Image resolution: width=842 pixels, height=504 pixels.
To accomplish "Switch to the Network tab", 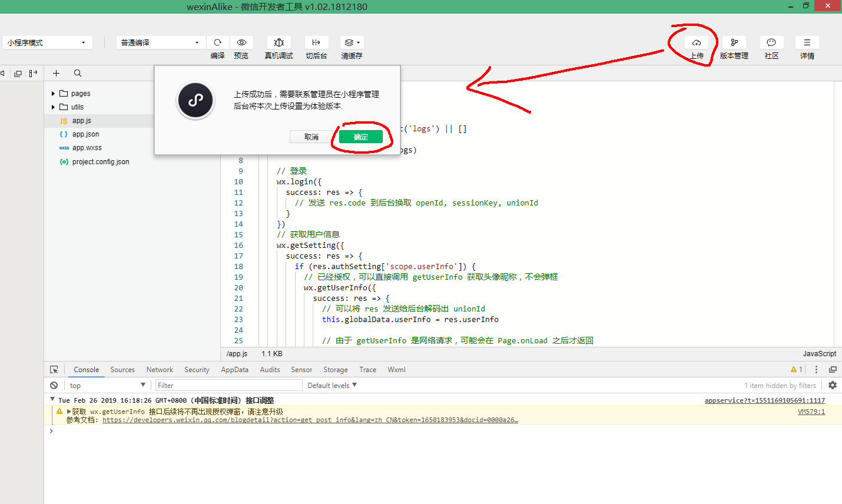I will tap(160, 370).
